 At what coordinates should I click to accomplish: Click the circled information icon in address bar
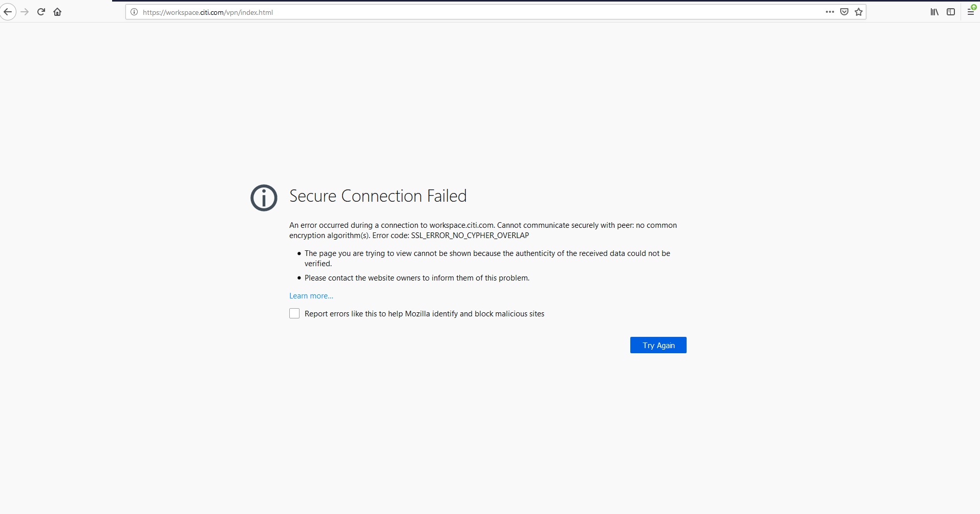coord(134,12)
